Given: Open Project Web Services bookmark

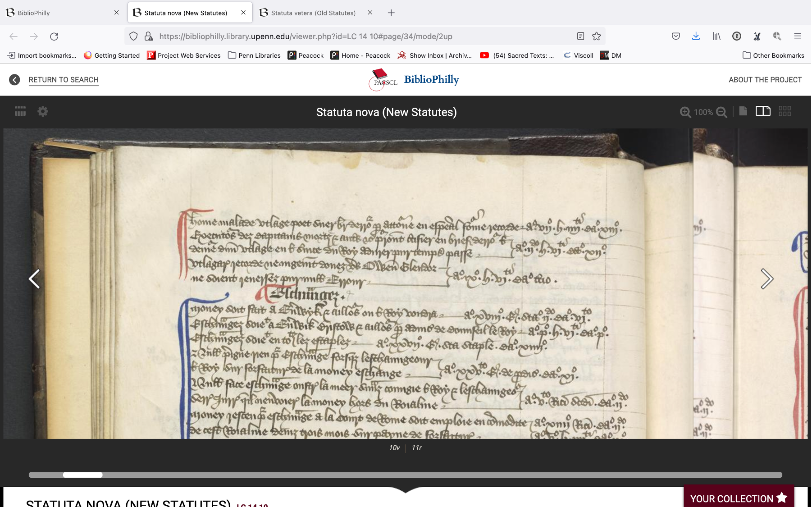Looking at the screenshot, I should tap(184, 55).
